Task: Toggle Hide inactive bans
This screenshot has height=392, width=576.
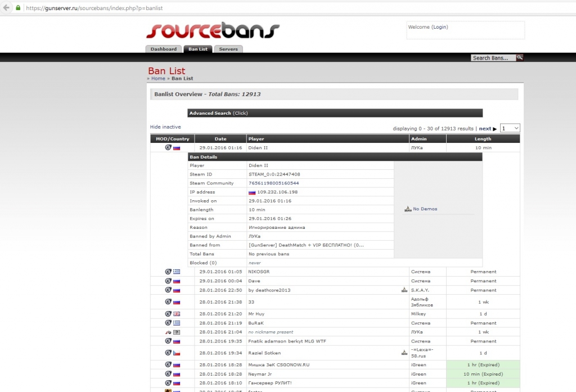Action: (165, 127)
